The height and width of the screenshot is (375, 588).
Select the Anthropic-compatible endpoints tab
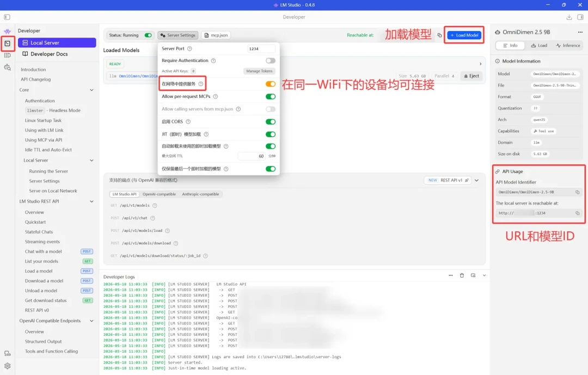tap(200, 194)
